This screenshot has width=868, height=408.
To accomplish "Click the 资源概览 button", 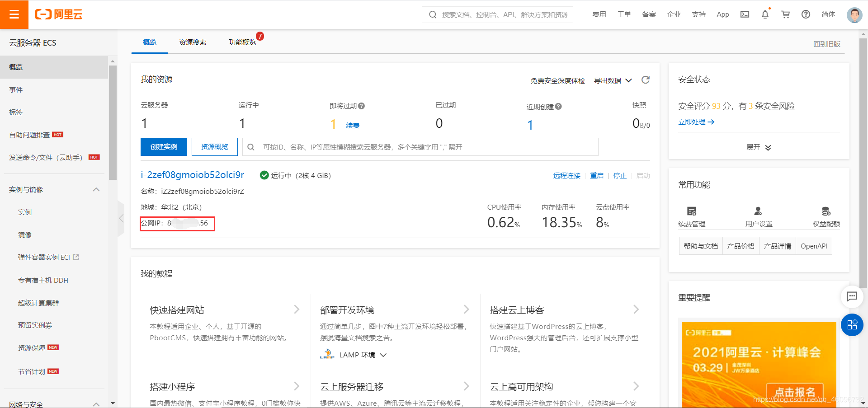I will [x=215, y=147].
